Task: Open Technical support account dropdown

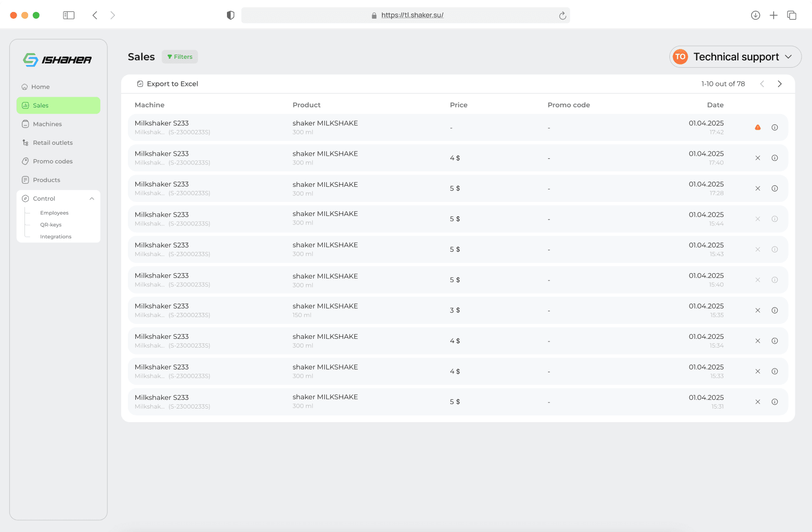Action: pyautogui.click(x=735, y=57)
